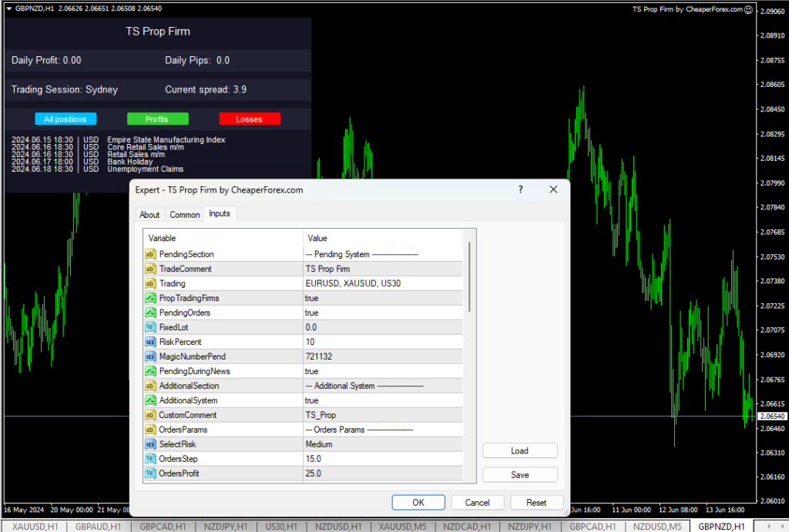Click the green boolean icon beside PropTradingFirms
The width and height of the screenshot is (789, 532).
pyautogui.click(x=149, y=298)
